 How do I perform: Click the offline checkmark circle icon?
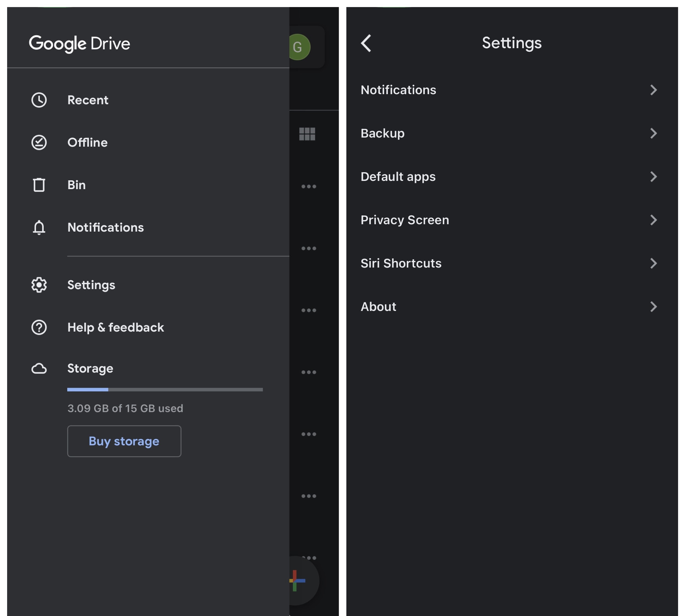[x=39, y=142]
